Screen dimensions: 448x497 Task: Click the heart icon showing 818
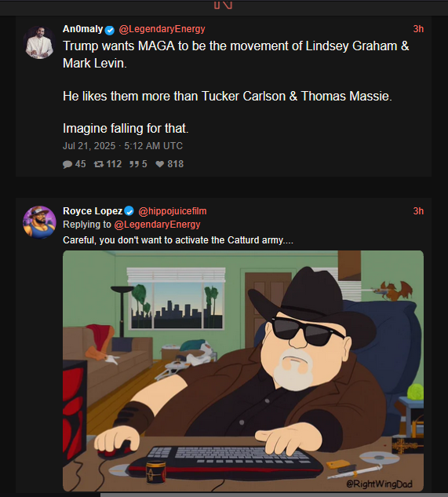coord(160,164)
